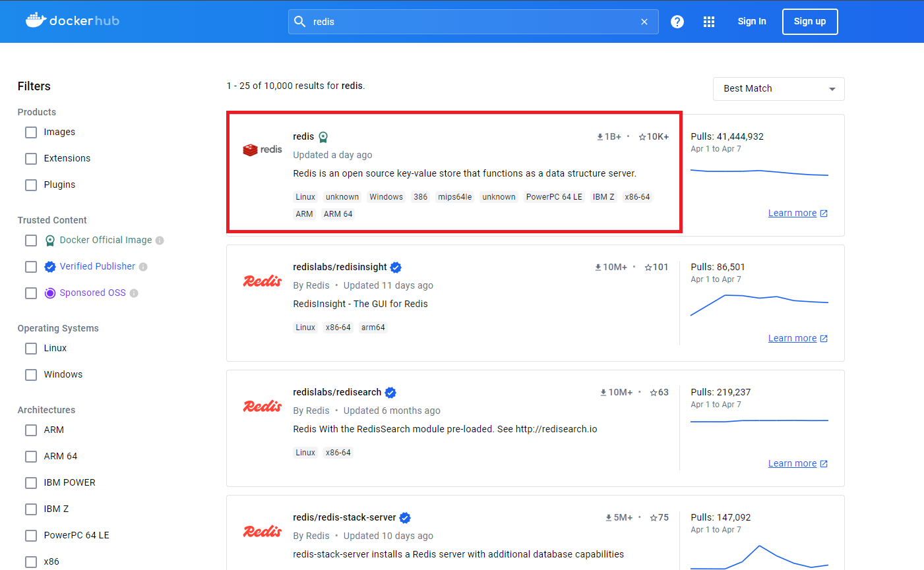Click verified badge beside redislabs/redisinsight

[x=396, y=268]
